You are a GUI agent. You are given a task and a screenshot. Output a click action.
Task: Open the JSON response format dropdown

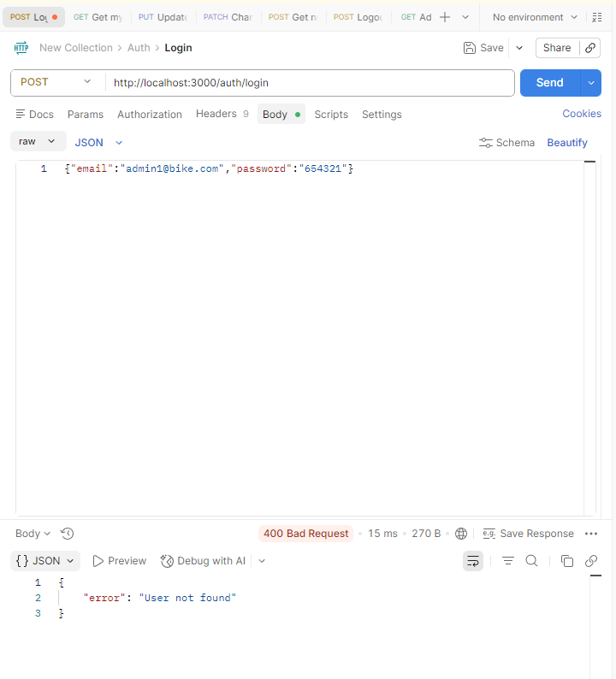tap(46, 561)
